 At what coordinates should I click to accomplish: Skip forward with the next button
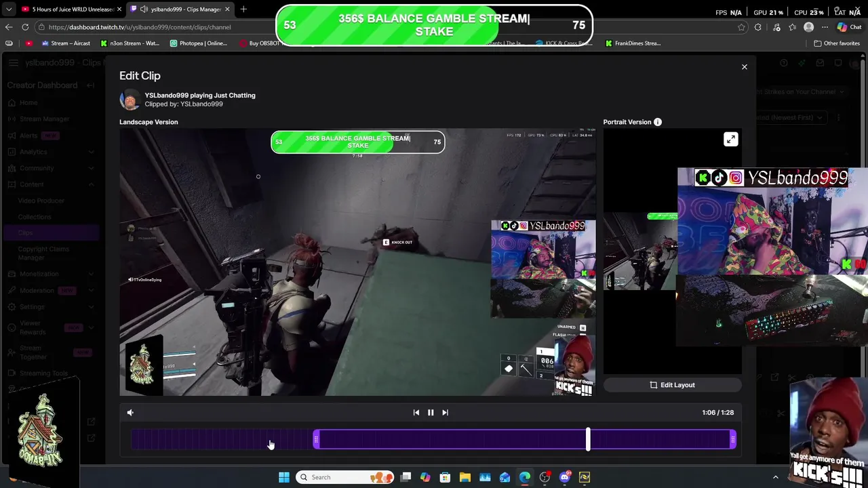coord(445,412)
